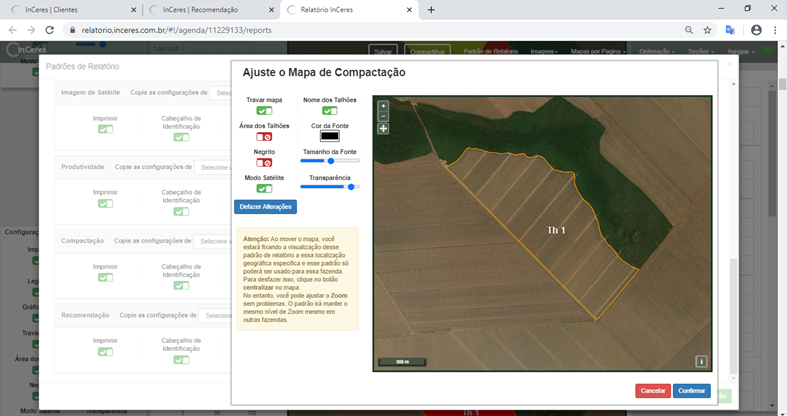Open Chrome three-dot menu
Screen dimensions: 787x416
[x=775, y=30]
